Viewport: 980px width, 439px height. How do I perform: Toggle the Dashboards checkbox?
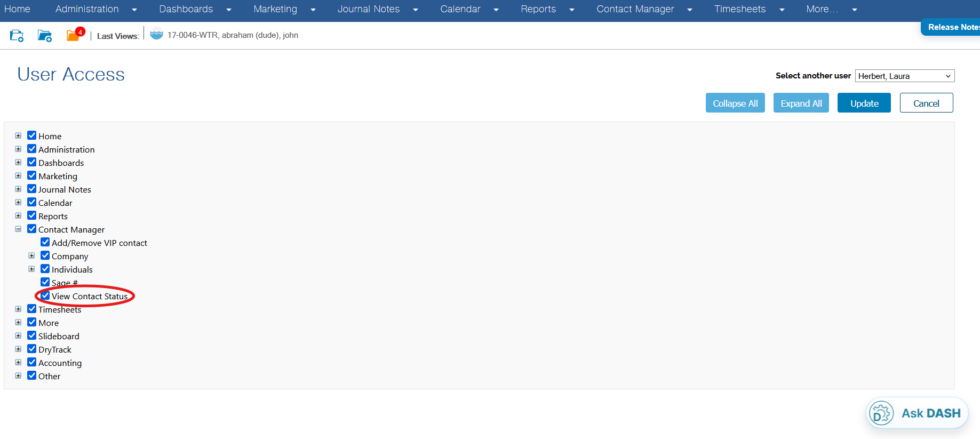click(x=32, y=162)
